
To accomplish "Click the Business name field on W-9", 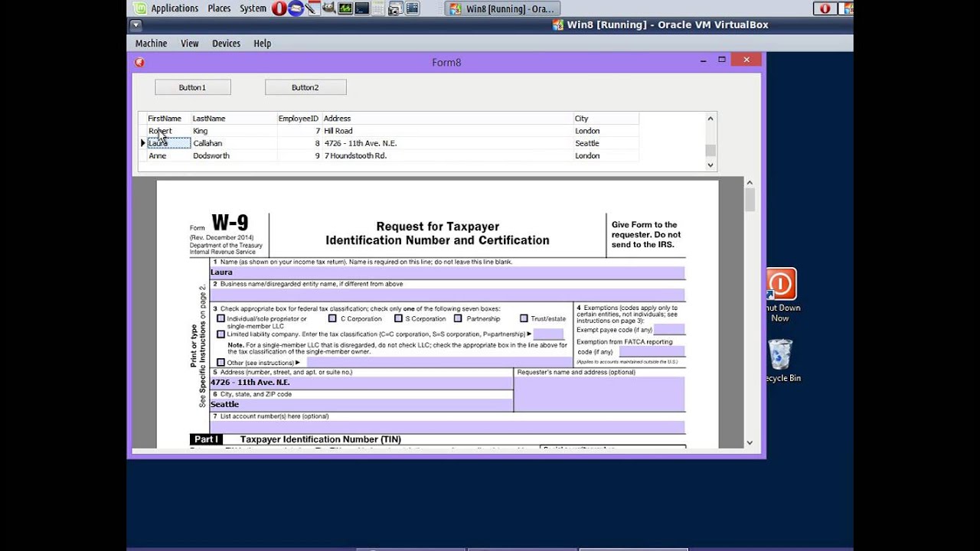I will coord(447,295).
